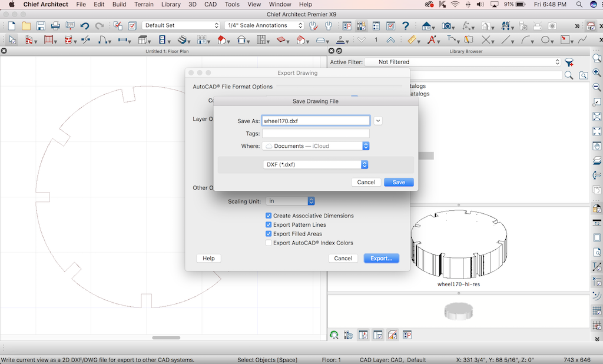Click the Export... button
Image resolution: width=603 pixels, height=364 pixels.
[x=381, y=258]
